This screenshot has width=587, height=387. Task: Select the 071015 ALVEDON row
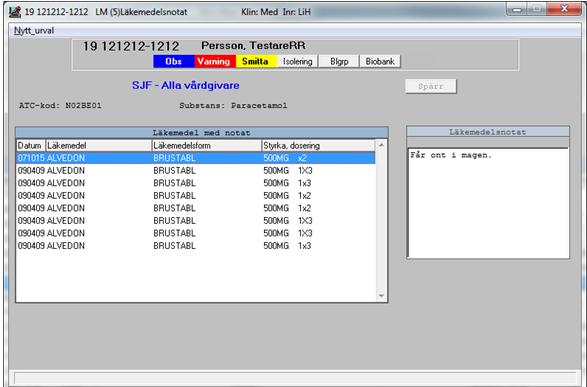[x=196, y=158]
